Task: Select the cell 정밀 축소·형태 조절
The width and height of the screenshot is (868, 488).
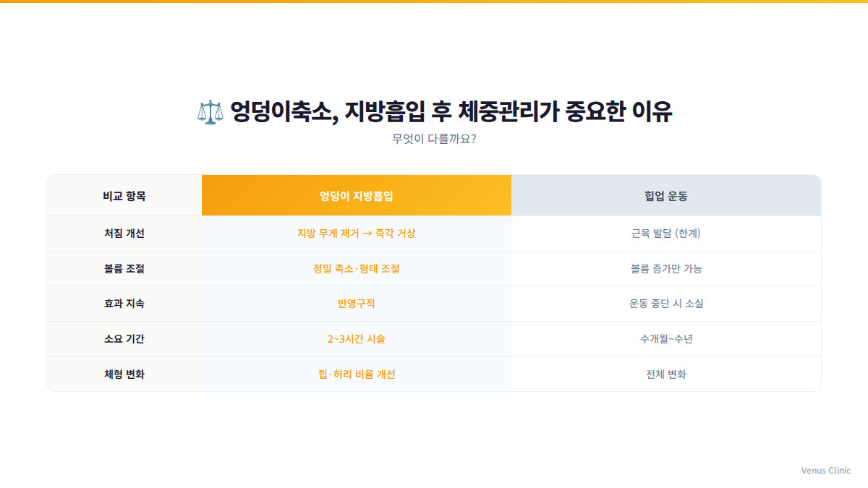Action: tap(357, 269)
